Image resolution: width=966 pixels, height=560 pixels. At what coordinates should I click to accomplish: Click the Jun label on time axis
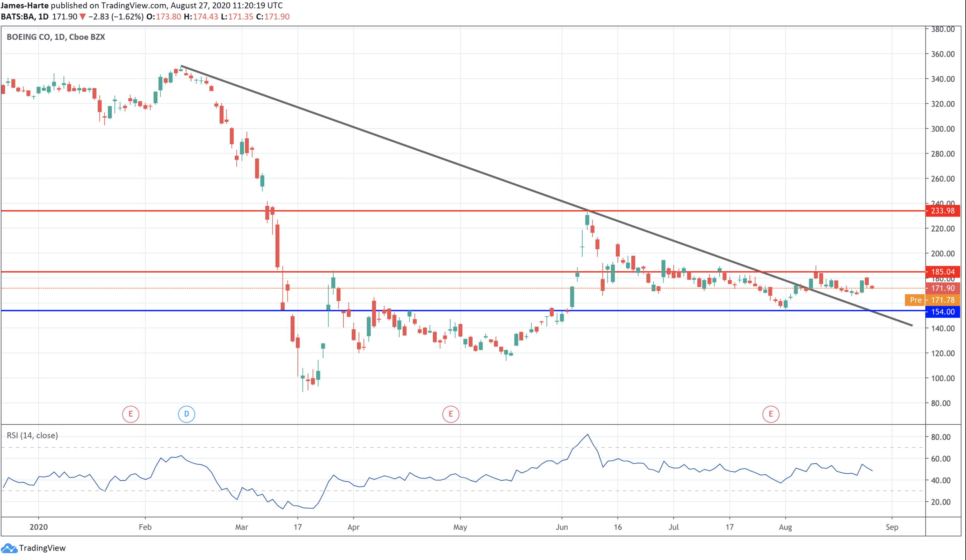click(x=562, y=527)
